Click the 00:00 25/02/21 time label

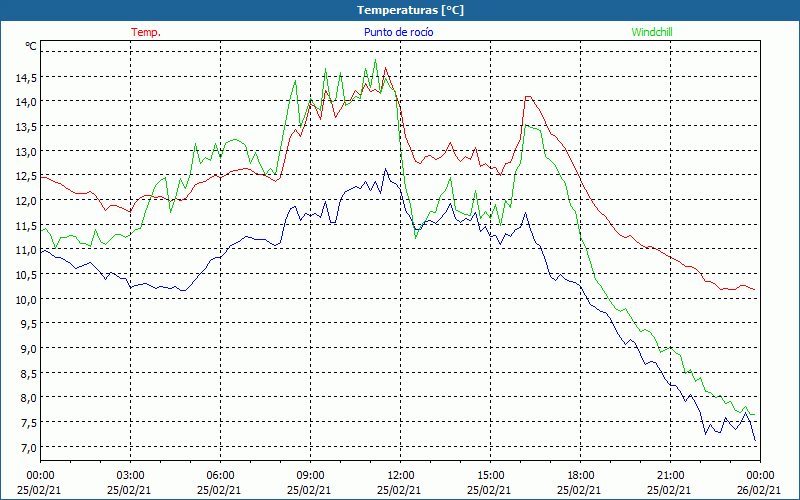pos(40,483)
